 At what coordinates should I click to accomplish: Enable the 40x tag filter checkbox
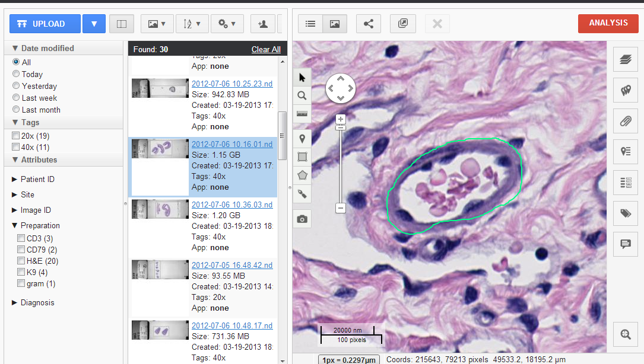coord(15,147)
